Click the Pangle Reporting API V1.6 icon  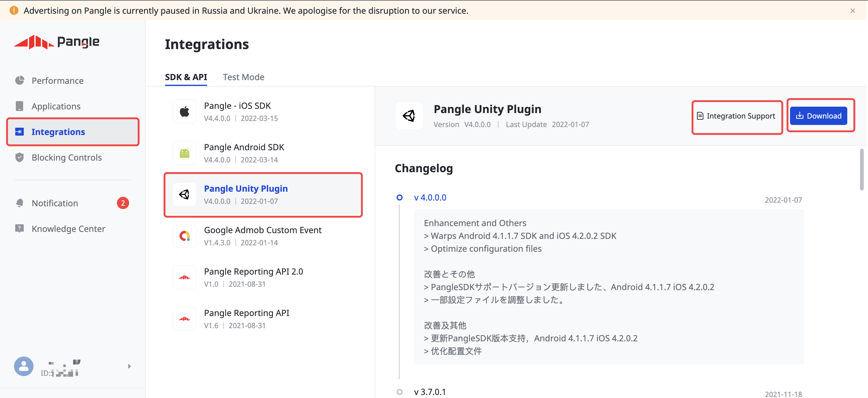(x=184, y=319)
